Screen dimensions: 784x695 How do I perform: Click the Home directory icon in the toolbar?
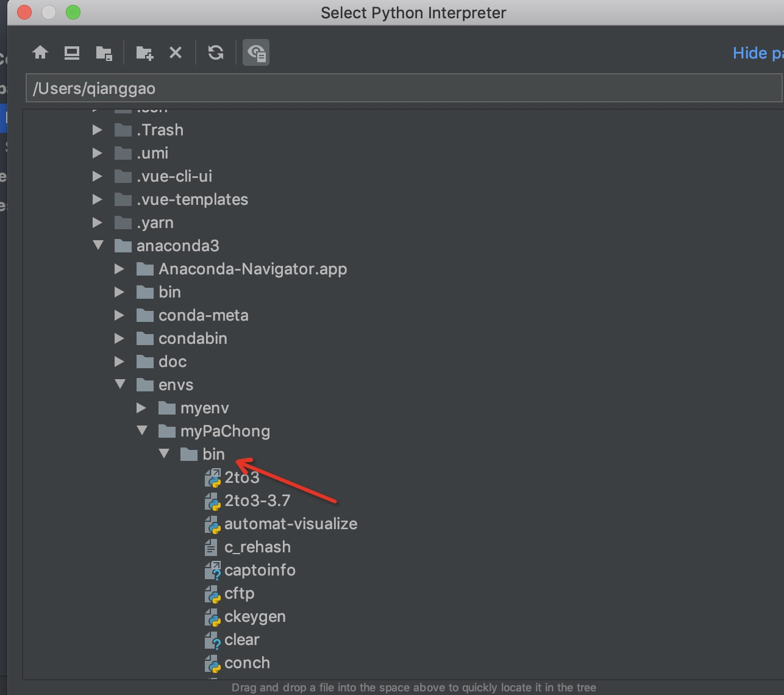[x=40, y=52]
